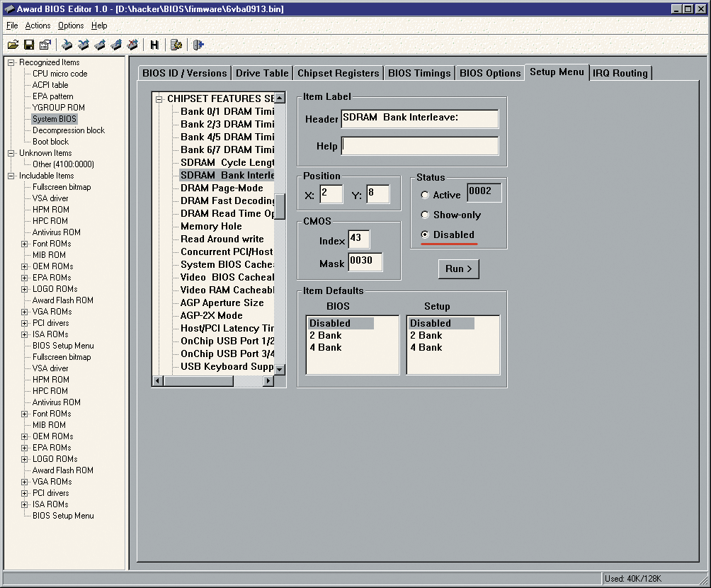The width and height of the screenshot is (711, 588).
Task: Click the server with gear toolbar icon
Action: 176,45
